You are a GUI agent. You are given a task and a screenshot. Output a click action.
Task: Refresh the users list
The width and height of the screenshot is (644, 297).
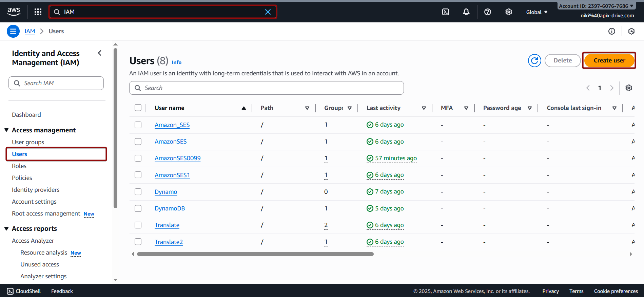click(534, 61)
